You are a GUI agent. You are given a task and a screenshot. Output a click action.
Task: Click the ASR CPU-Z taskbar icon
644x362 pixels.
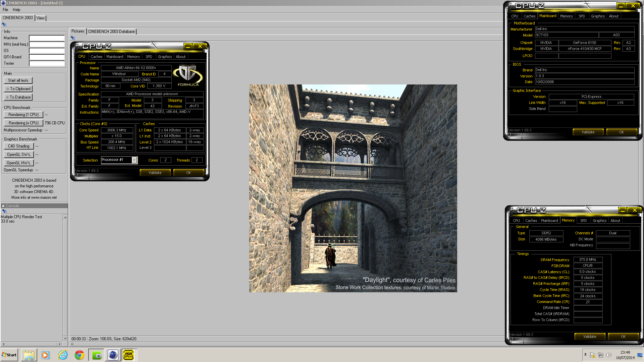pyautogui.click(x=128, y=355)
